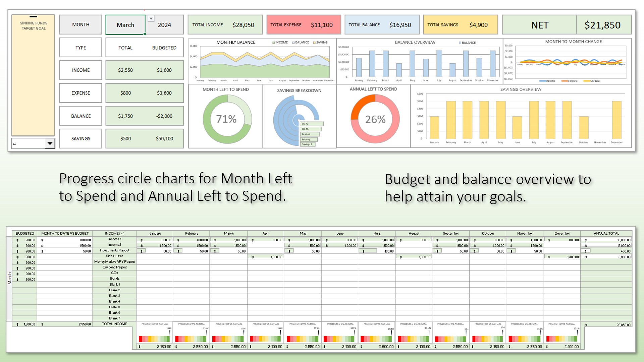Open the month selection dropdown next to March
The image size is (644, 362).
[151, 18]
